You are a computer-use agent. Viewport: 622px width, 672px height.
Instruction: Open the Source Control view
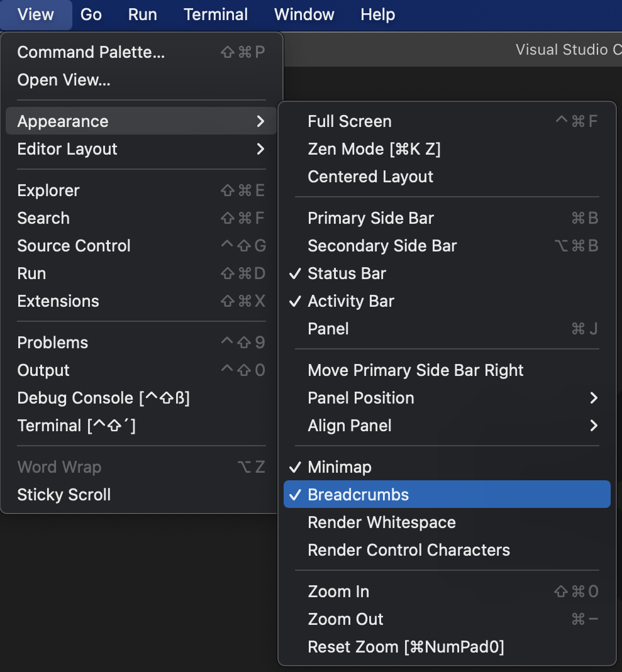click(74, 246)
